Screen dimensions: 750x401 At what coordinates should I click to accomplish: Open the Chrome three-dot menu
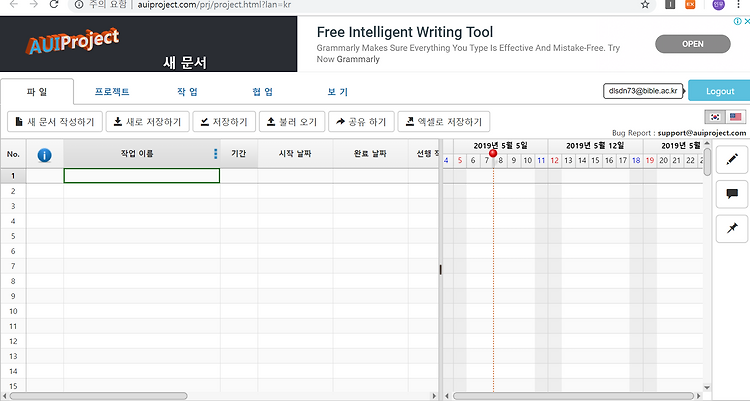coord(739,4)
